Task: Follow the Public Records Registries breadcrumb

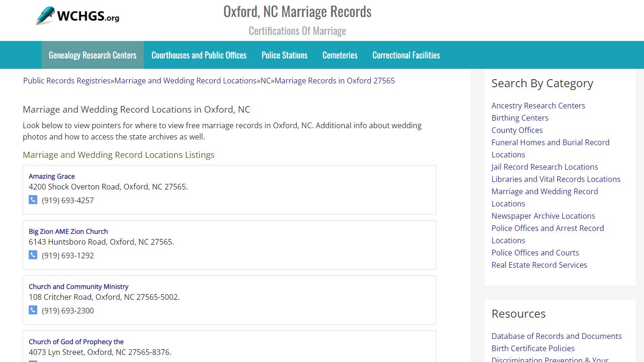Action: tap(67, 81)
